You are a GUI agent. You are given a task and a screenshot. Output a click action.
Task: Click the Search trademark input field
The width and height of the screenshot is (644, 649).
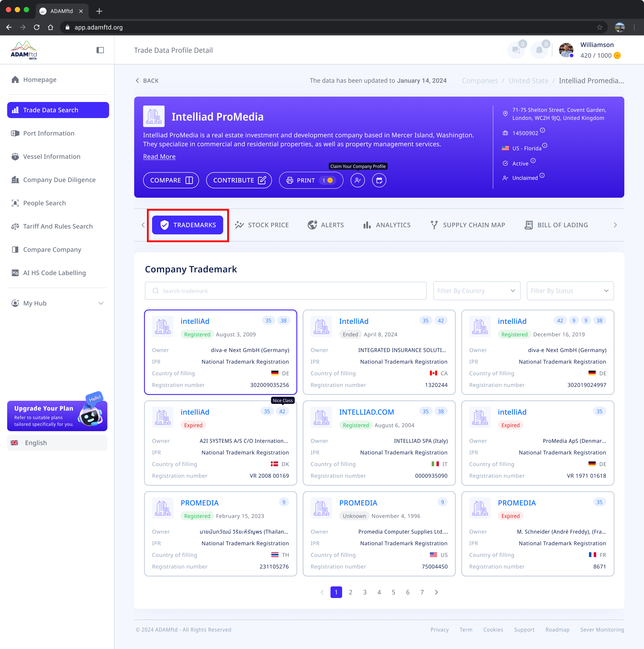click(x=286, y=291)
